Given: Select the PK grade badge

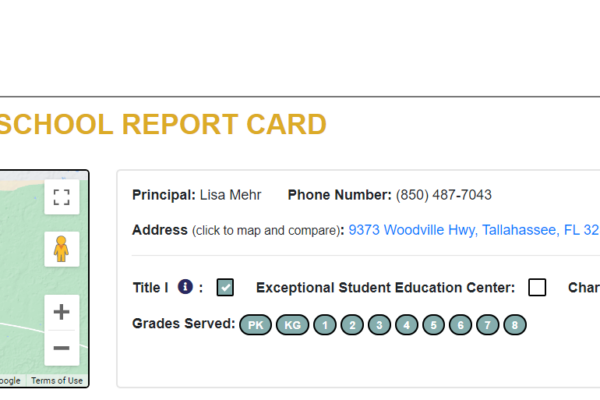Looking at the screenshot, I should click(256, 325).
